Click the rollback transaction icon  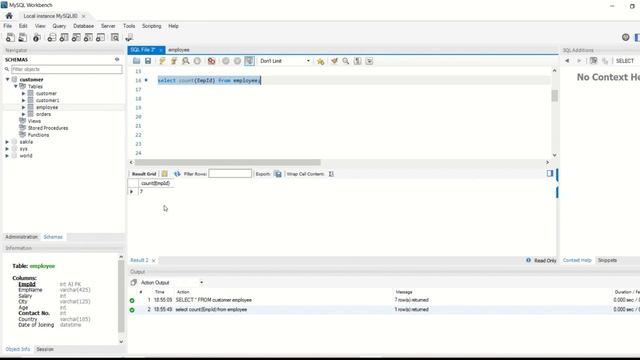[237, 61]
